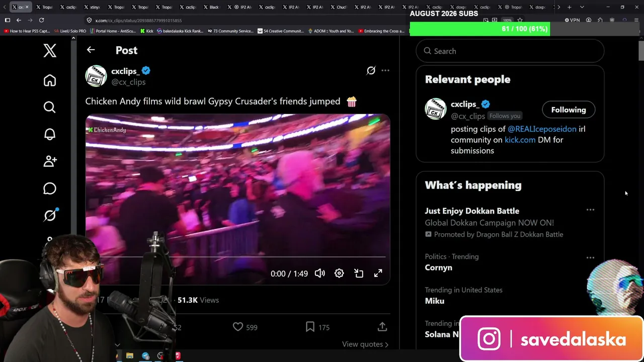
Task: Like the post with 599 likes
Action: click(x=245, y=327)
